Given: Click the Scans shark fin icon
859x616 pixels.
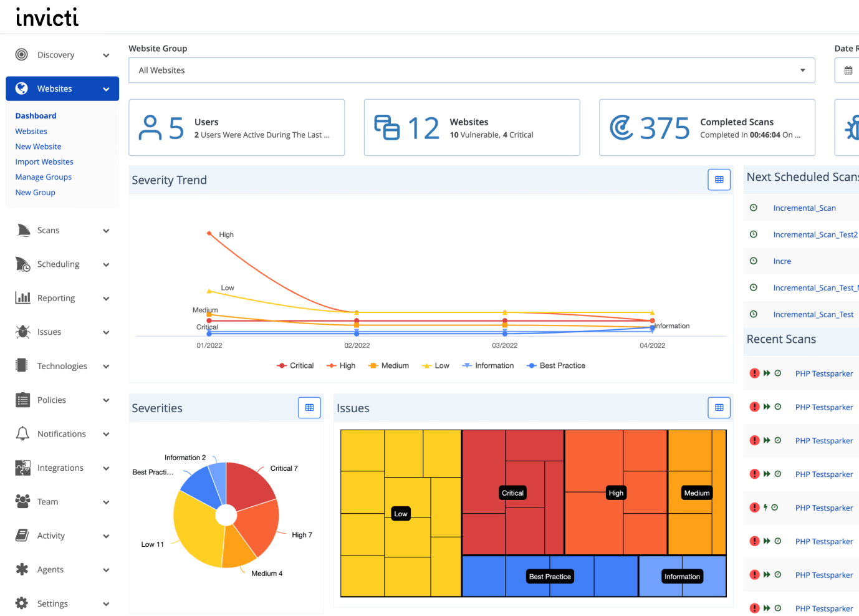Looking at the screenshot, I should pos(23,230).
